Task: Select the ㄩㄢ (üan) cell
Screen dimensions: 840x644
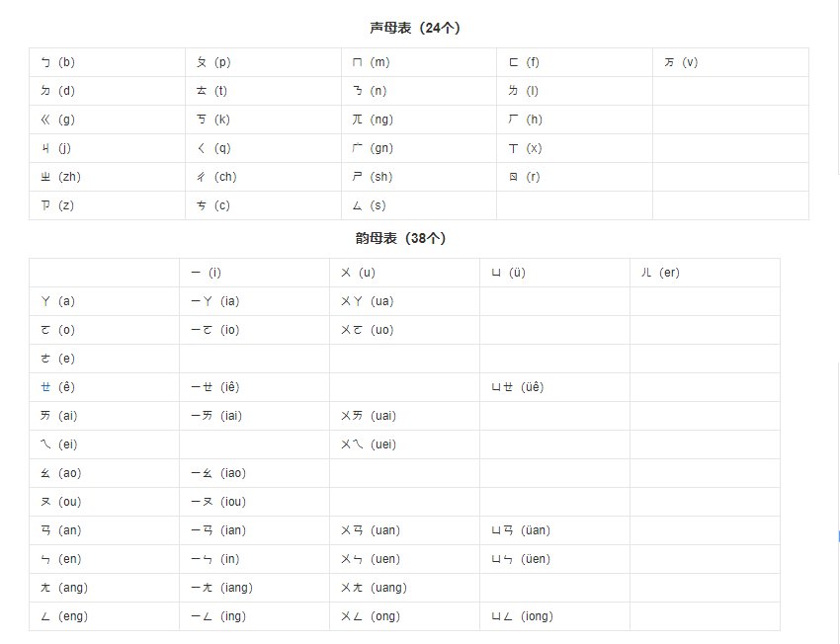Action: [x=554, y=530]
